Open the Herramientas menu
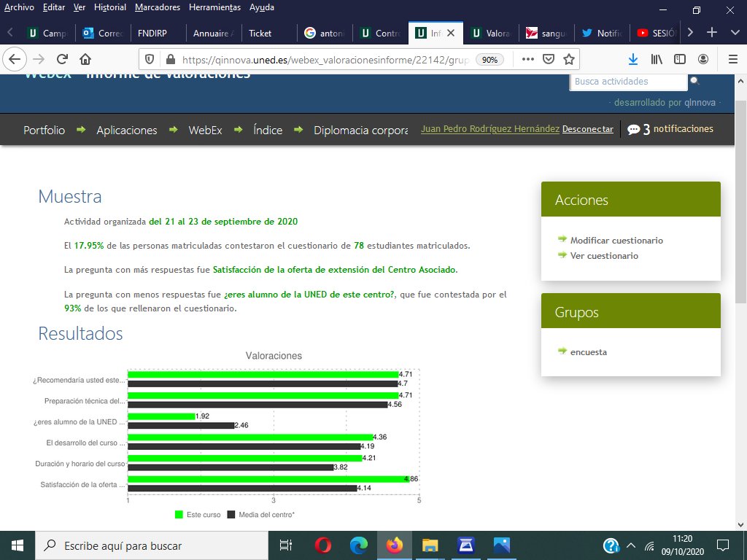 215,7
